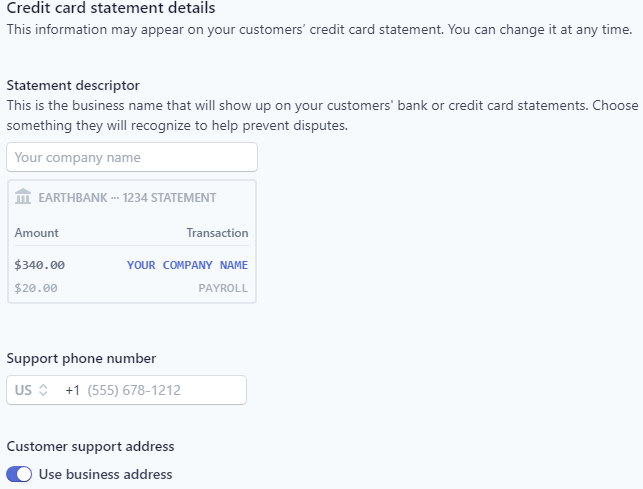The image size is (643, 489).
Task: Click the statement descriptor help description
Action: pos(322,115)
